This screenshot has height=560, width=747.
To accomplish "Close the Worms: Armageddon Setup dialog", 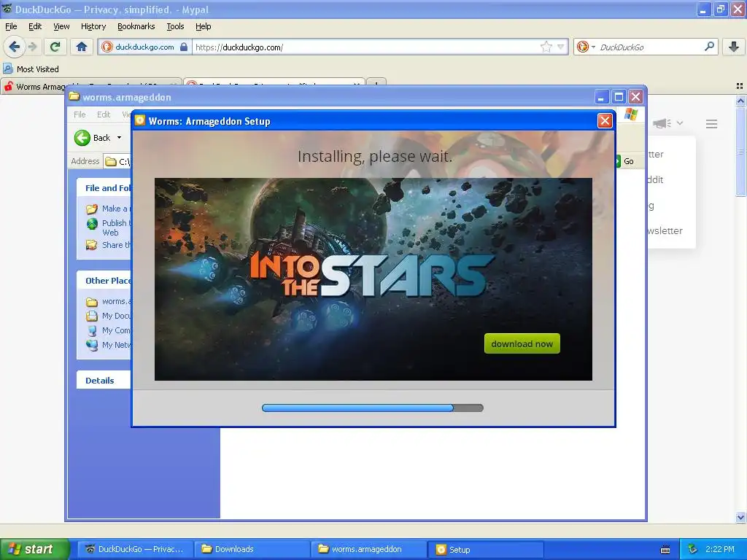I will 605,121.
